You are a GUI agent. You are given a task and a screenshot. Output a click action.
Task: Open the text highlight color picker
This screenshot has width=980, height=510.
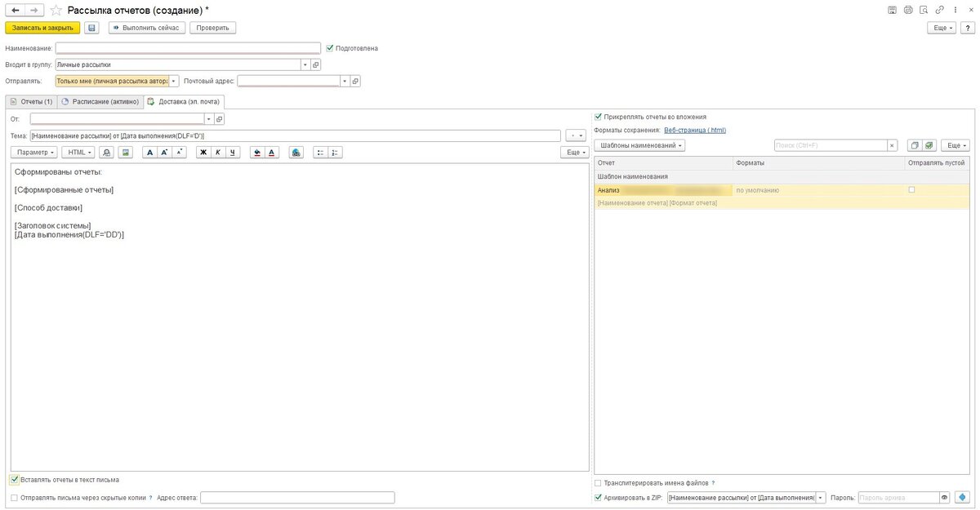[257, 153]
